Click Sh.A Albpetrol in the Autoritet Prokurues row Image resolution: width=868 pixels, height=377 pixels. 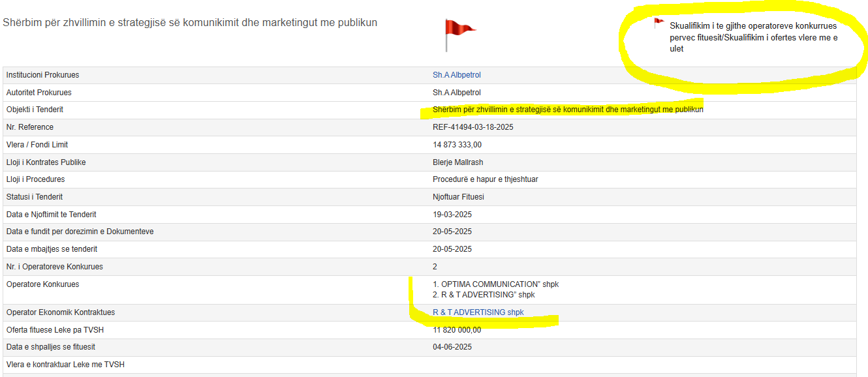tap(456, 93)
